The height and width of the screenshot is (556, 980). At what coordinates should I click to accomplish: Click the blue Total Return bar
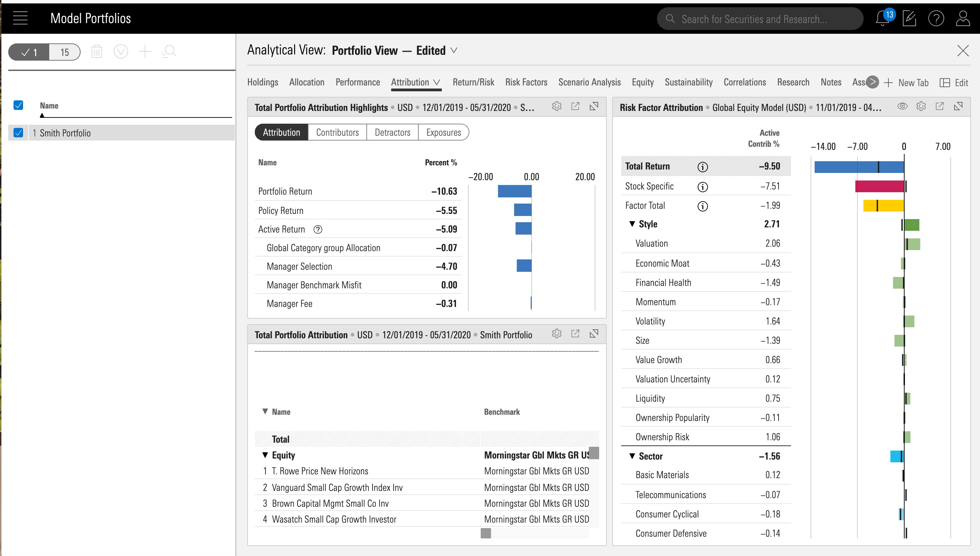[859, 167]
